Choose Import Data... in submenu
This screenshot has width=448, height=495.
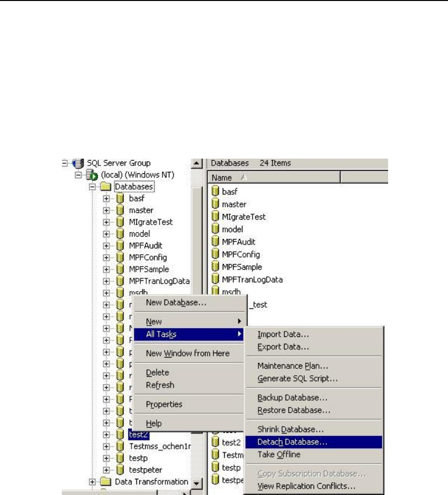click(314, 334)
